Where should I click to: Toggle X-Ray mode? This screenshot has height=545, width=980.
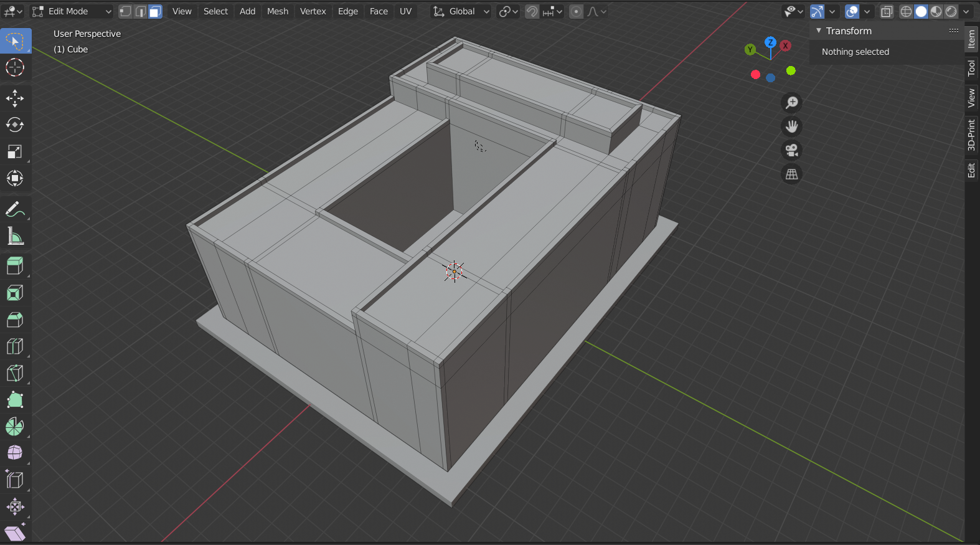[x=887, y=11]
